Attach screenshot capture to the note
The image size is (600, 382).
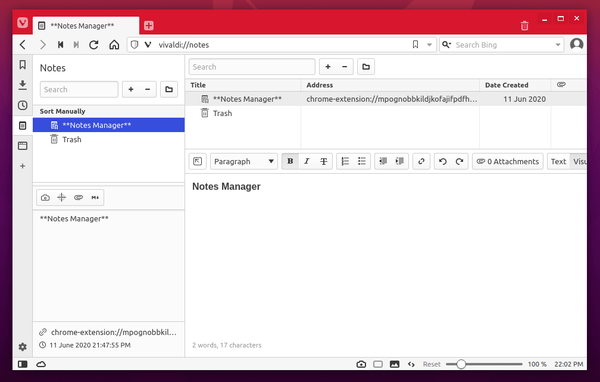click(45, 198)
